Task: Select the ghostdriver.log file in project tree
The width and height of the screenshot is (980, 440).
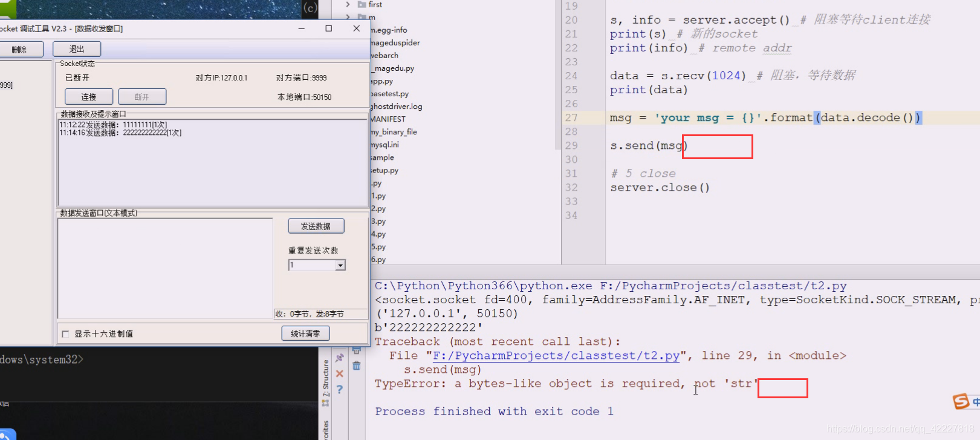Action: [x=397, y=107]
